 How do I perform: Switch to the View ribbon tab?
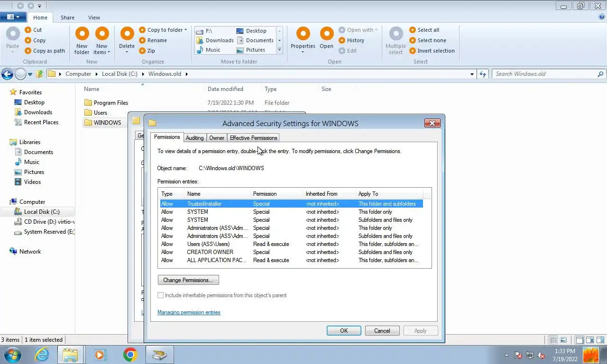click(94, 18)
